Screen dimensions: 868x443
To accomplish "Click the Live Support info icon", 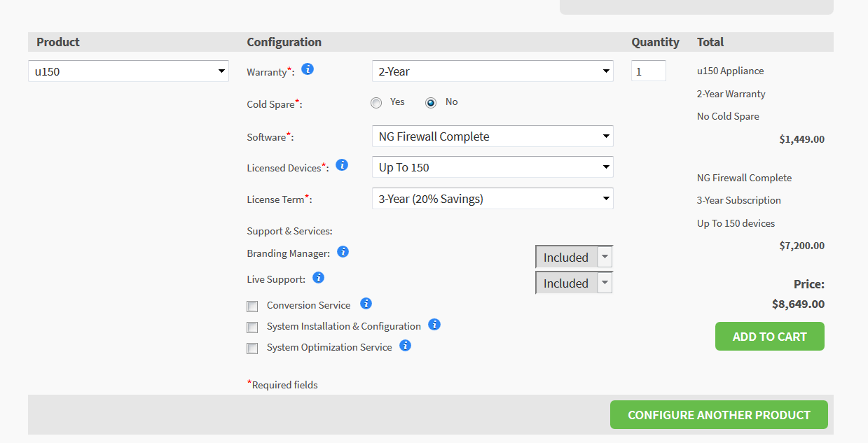I will pyautogui.click(x=318, y=278).
